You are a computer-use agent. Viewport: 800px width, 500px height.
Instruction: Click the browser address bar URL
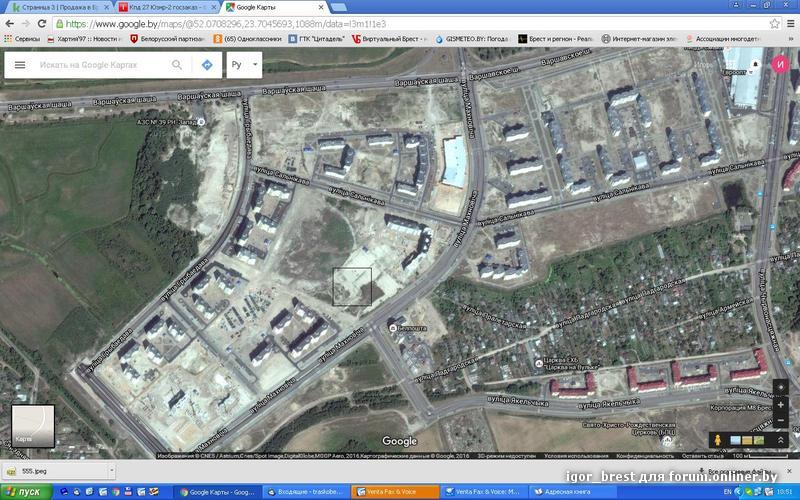226,24
